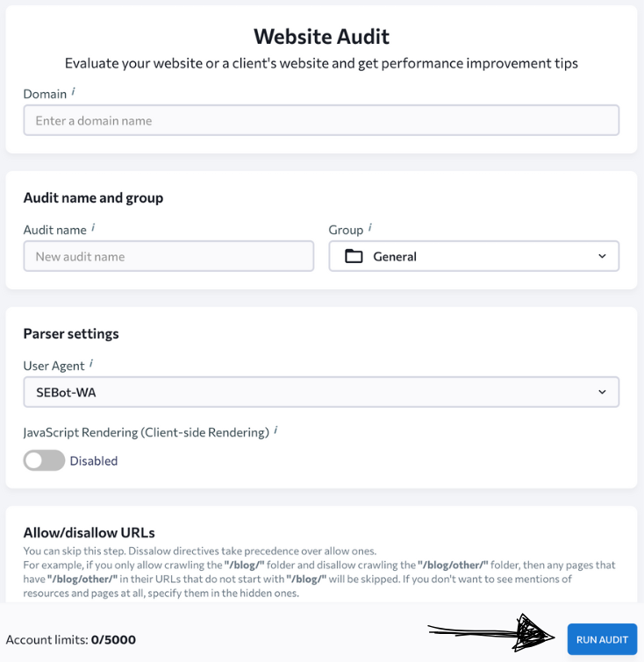The image size is (644, 662).
Task: Open the Group dropdown showing General
Action: pyautogui.click(x=474, y=257)
